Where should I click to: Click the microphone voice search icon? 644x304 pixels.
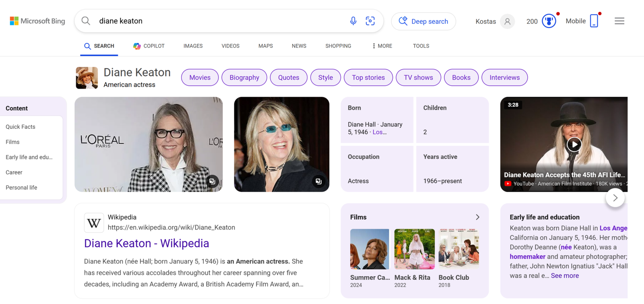click(x=353, y=21)
